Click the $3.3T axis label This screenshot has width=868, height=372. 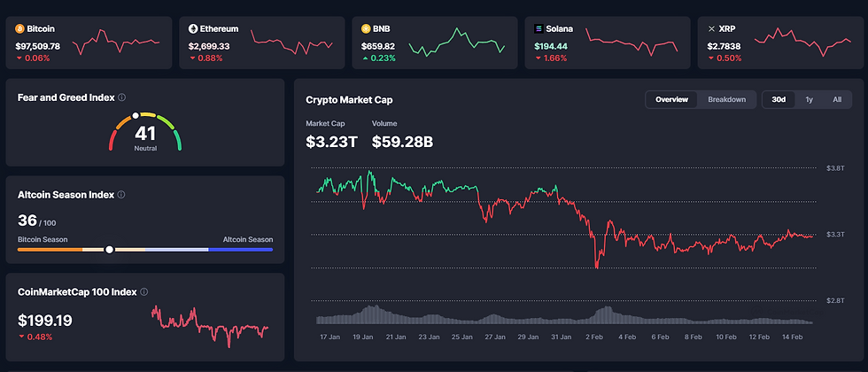click(834, 234)
